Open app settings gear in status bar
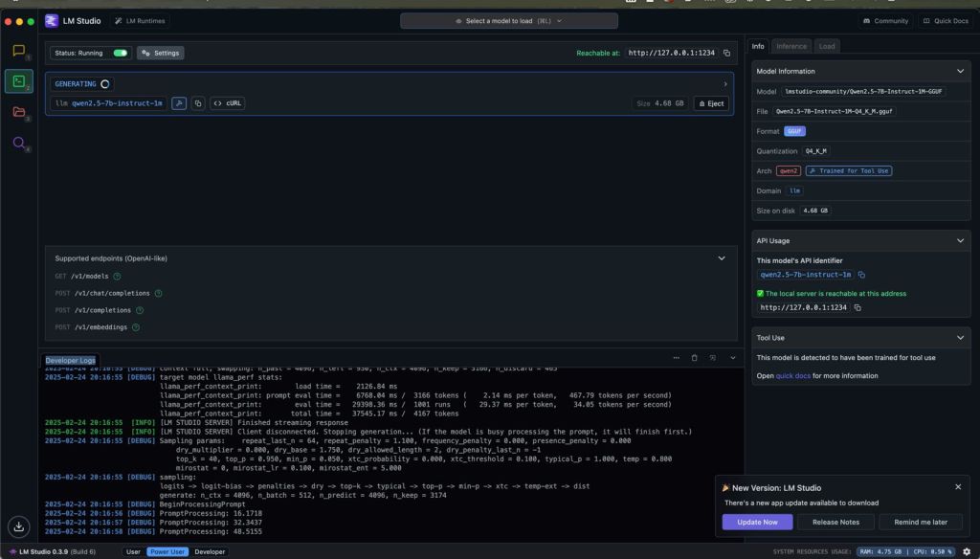The height and width of the screenshot is (559, 980). pos(967,551)
